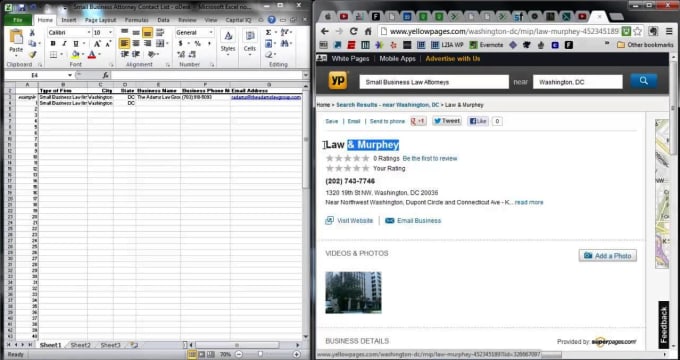
Task: Click the AutoSum sigma icon
Action: coord(268,33)
